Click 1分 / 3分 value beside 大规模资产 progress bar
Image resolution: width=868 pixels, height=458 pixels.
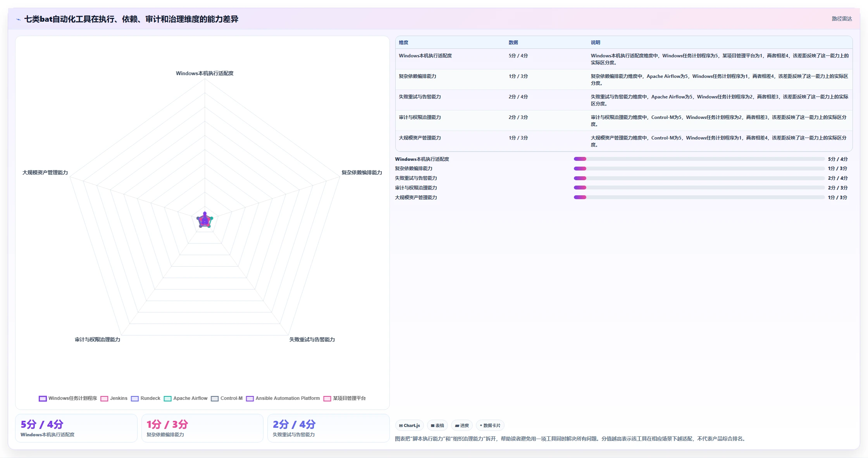837,198
